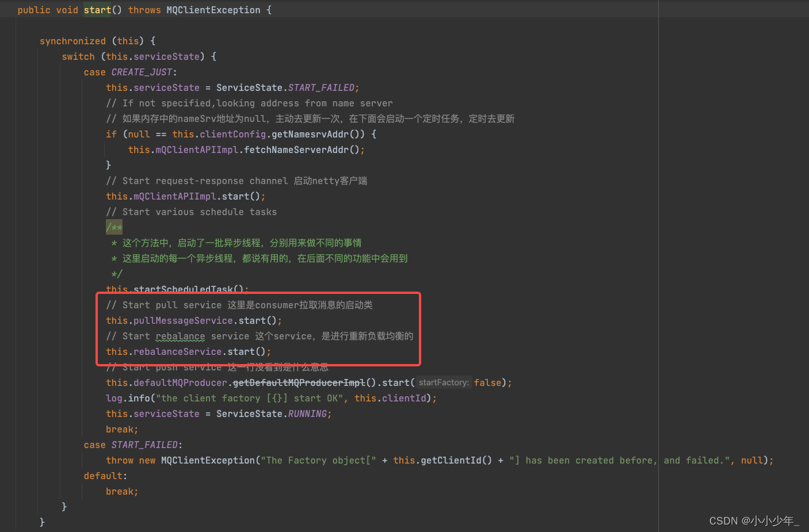809x532 pixels.
Task: Click the closing brace of the synchronized block
Action: (42, 522)
